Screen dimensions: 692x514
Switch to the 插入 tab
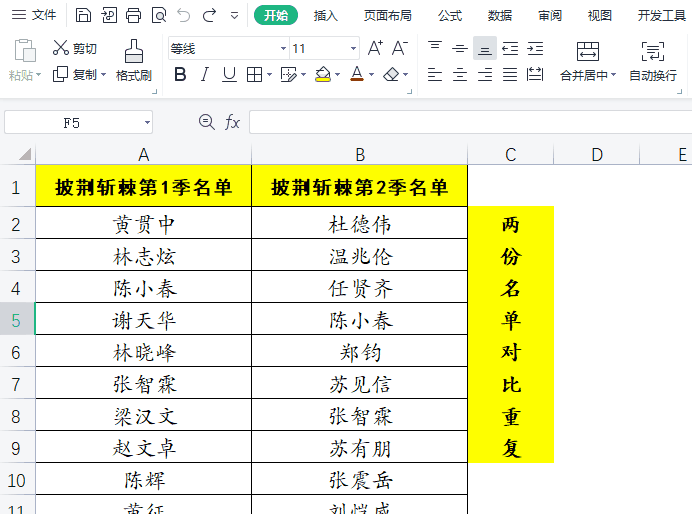(325, 15)
